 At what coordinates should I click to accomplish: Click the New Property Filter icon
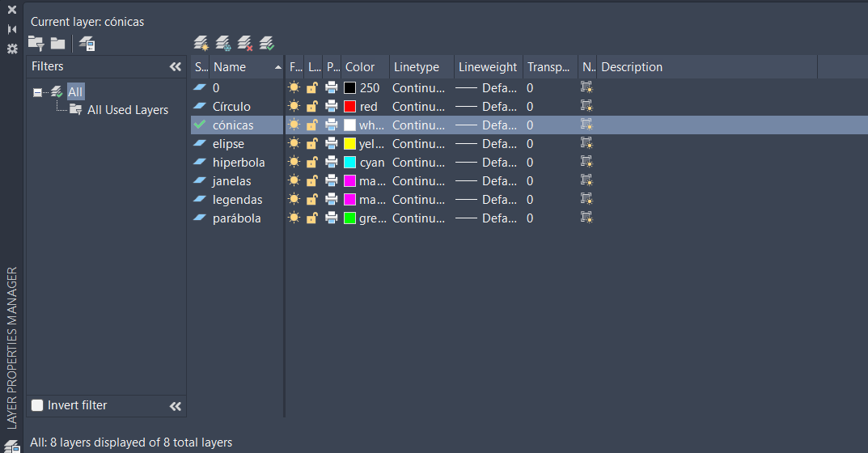point(36,43)
